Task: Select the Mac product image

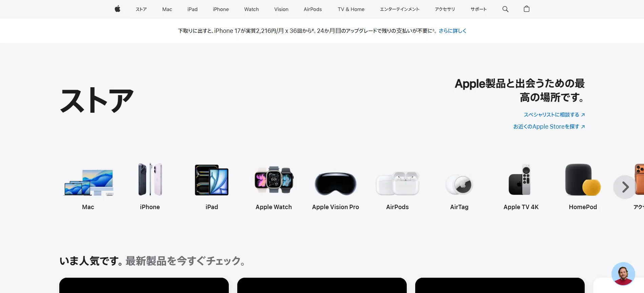Action: tap(88, 183)
